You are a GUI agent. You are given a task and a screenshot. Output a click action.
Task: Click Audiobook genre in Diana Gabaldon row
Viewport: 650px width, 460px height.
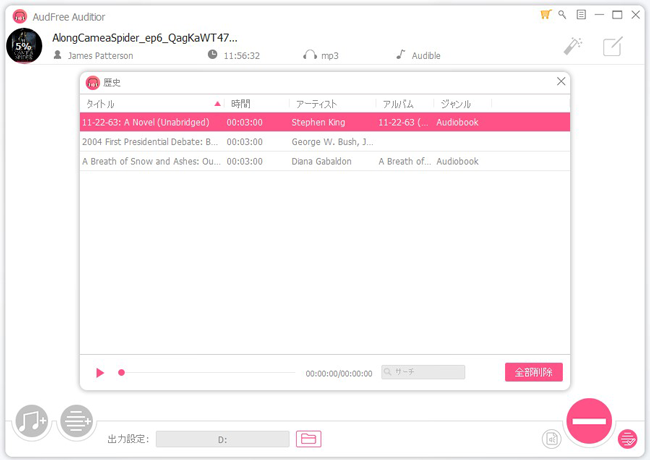457,161
